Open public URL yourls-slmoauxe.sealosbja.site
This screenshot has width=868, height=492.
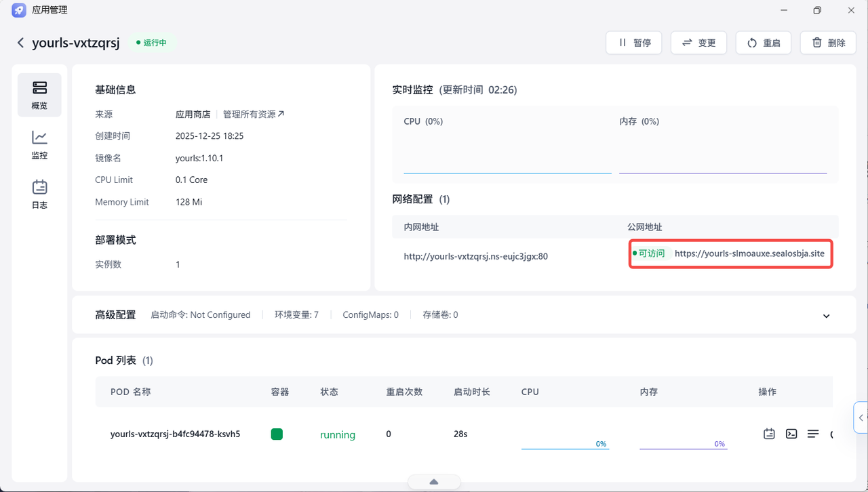pyautogui.click(x=749, y=253)
